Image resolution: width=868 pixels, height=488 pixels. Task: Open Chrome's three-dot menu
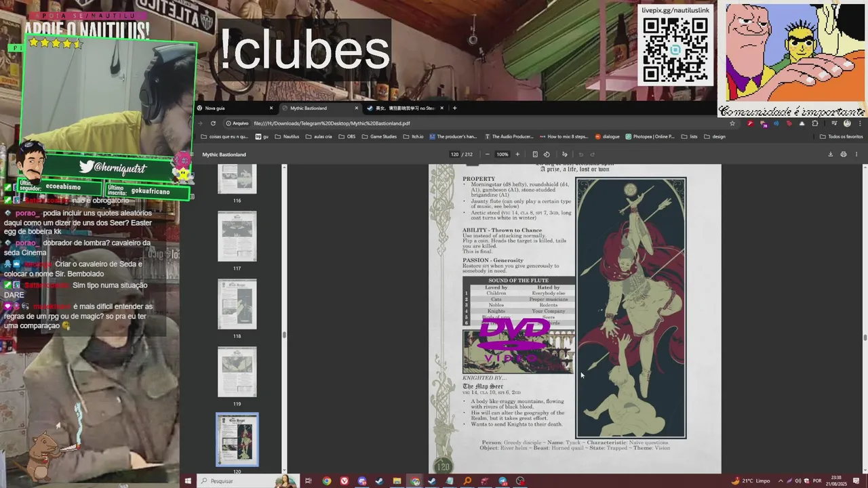[x=861, y=123]
